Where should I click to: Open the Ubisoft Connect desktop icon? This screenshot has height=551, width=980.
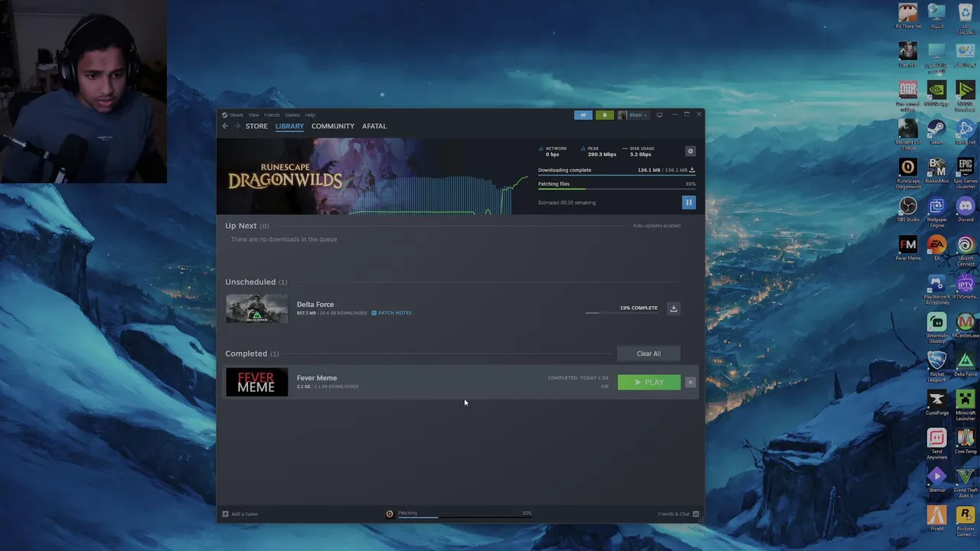pos(965,250)
